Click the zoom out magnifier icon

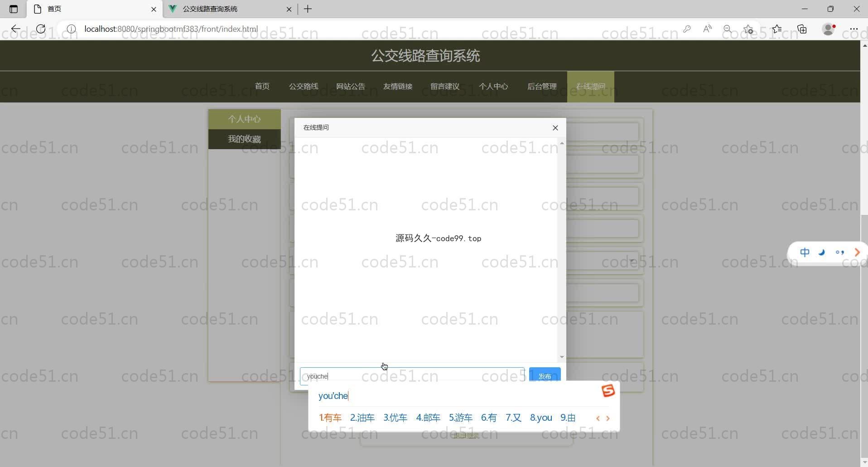[728, 29]
